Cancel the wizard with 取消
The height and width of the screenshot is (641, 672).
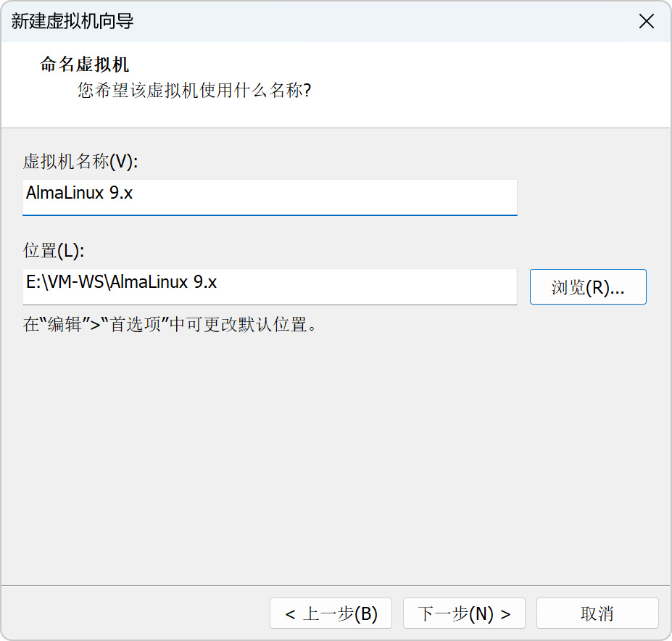597,613
